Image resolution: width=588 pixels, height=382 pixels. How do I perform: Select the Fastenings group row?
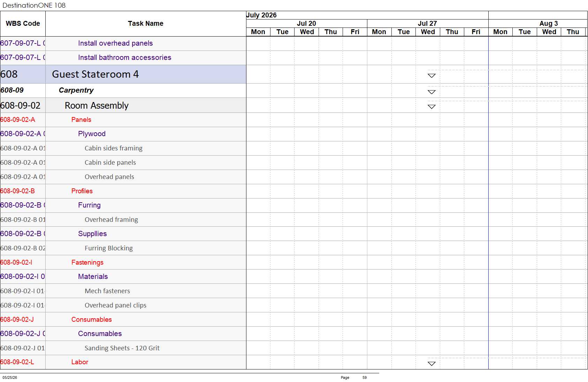coord(123,263)
